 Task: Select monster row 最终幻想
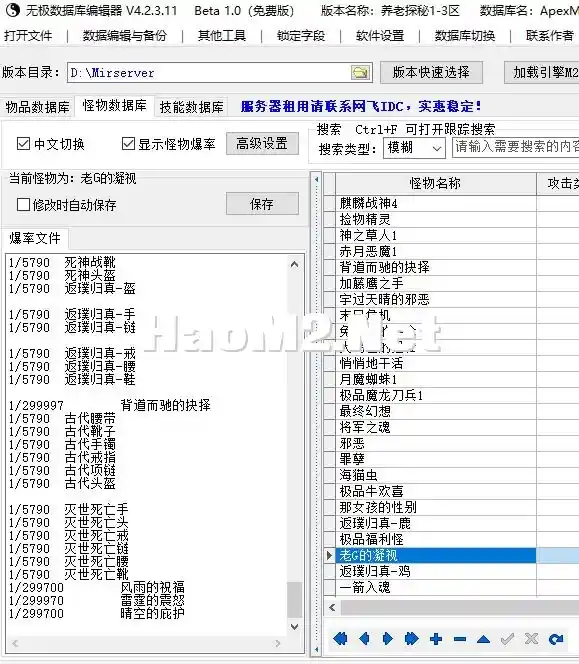(x=436, y=411)
